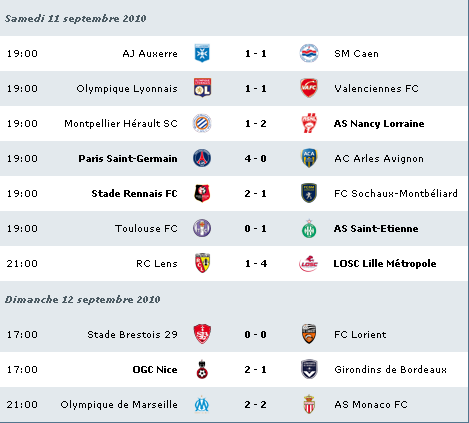
Task: Click the Olympique Lyonnais OL logo
Action: (x=202, y=88)
